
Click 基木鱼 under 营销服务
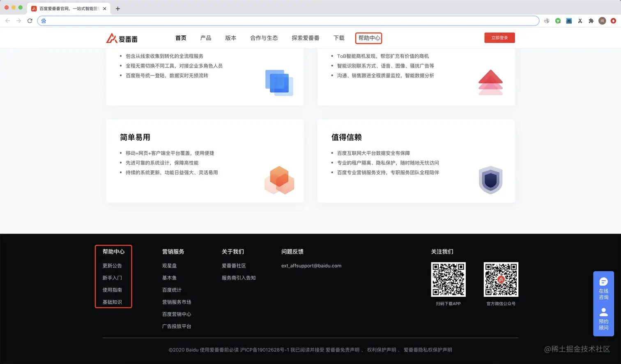pyautogui.click(x=169, y=278)
